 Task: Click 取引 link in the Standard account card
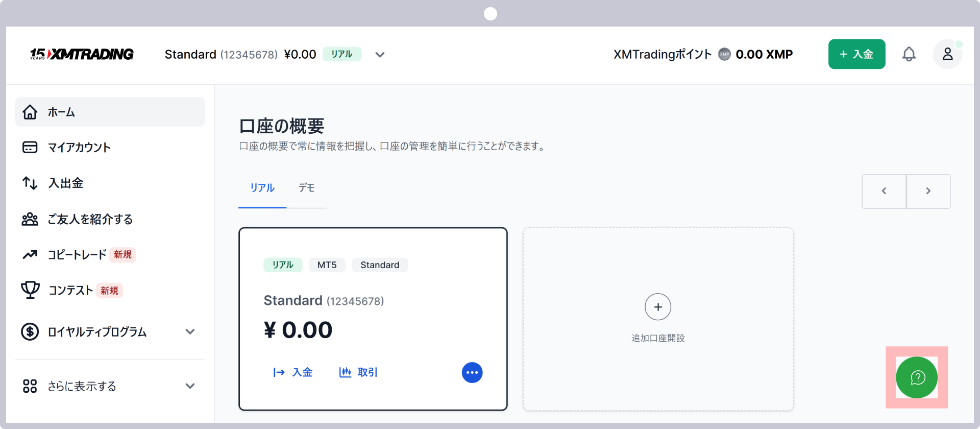point(358,372)
